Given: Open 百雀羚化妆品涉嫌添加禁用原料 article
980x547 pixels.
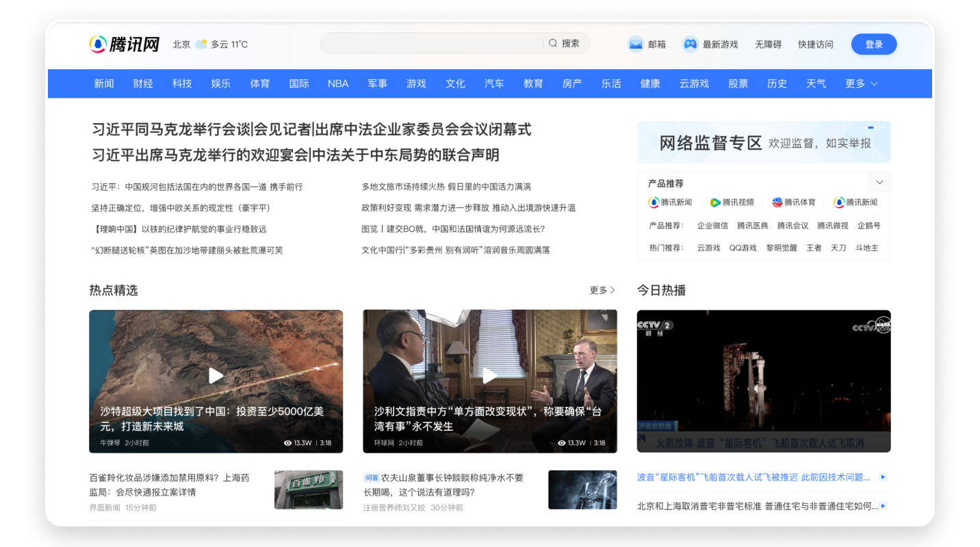Looking at the screenshot, I should [169, 485].
